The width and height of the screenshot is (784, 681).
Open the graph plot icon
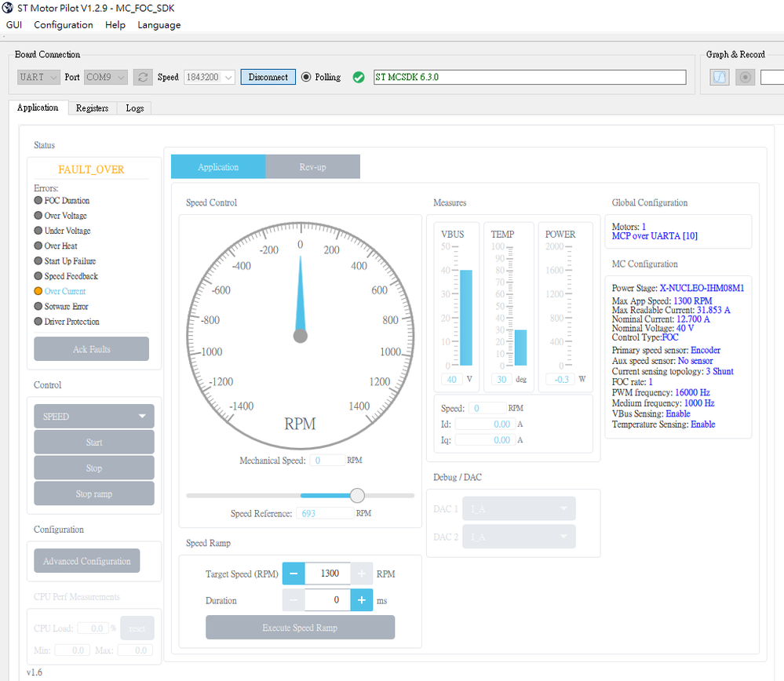click(x=720, y=77)
